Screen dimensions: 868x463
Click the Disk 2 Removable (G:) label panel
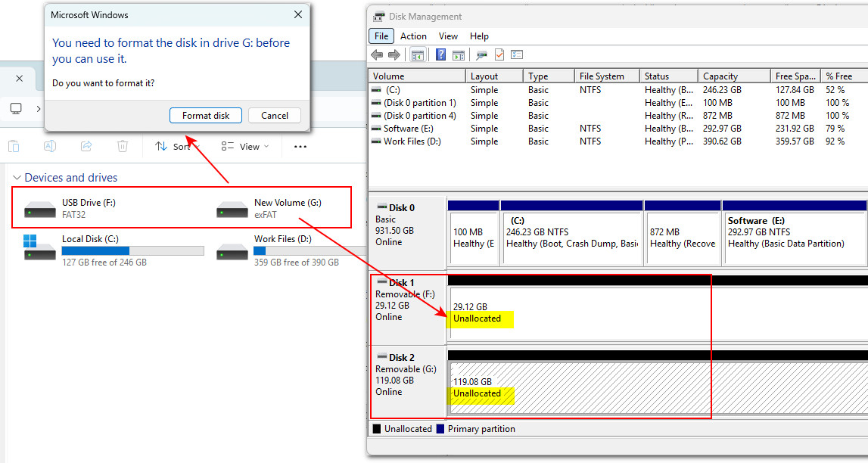tap(408, 382)
